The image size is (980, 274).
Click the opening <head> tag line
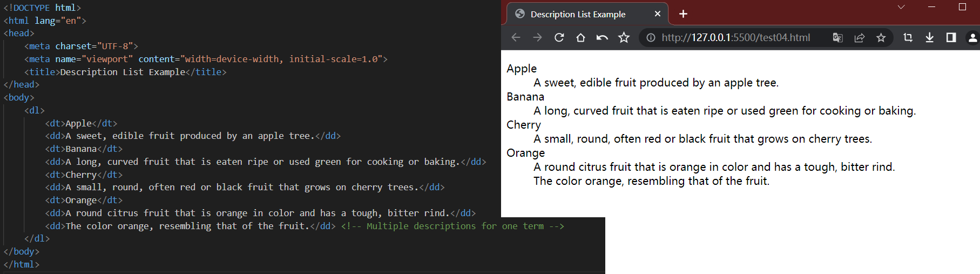19,33
